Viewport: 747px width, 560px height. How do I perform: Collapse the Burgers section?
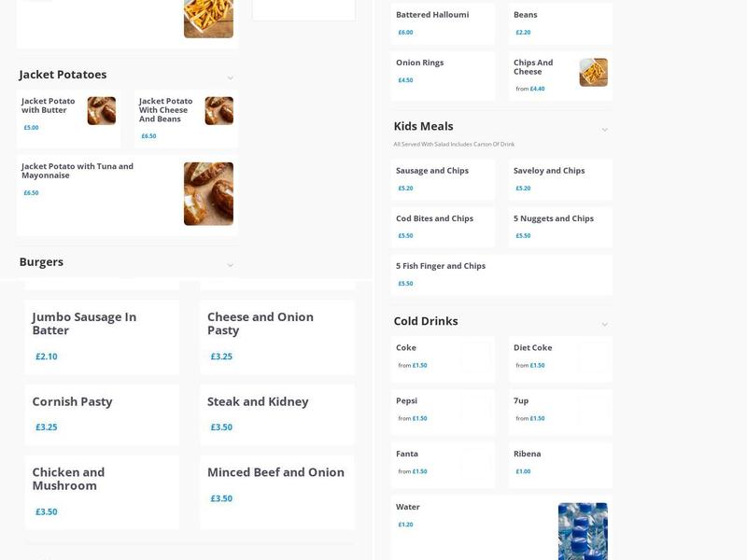click(229, 264)
